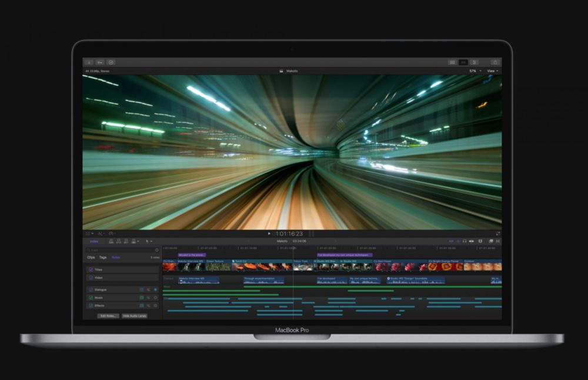Image resolution: width=588 pixels, height=380 pixels.
Task: Click the share export icon
Action: click(495, 62)
